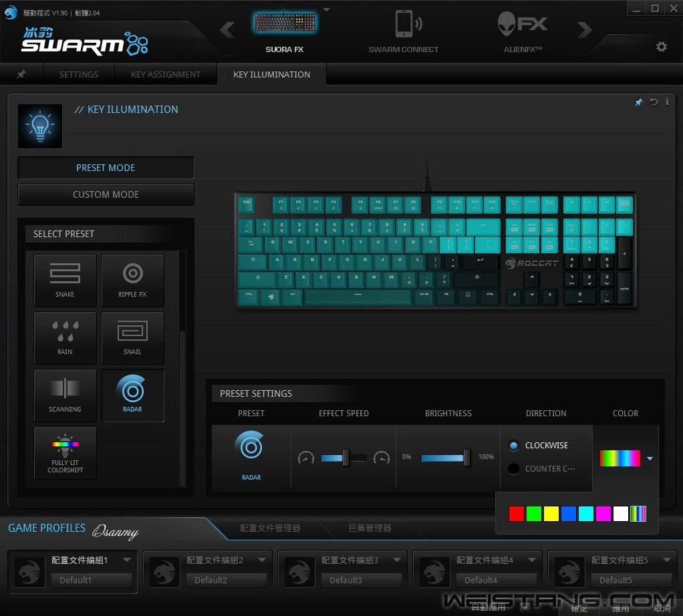
Task: Open the 配置文件管理器 tab
Action: pos(270,528)
